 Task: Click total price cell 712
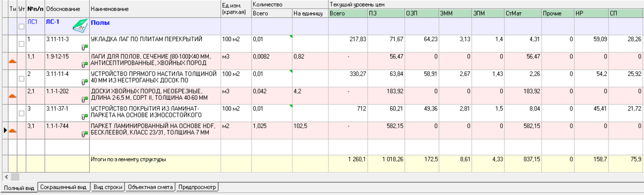pos(348,112)
